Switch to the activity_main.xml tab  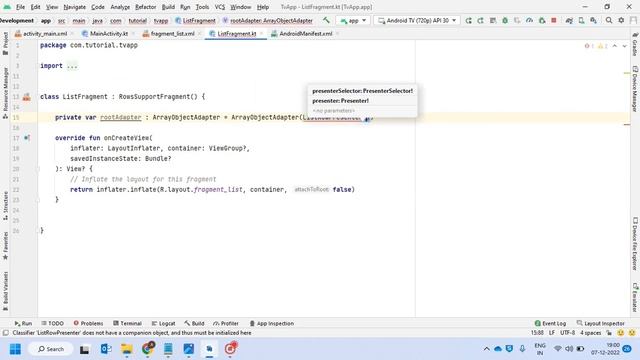(x=41, y=33)
